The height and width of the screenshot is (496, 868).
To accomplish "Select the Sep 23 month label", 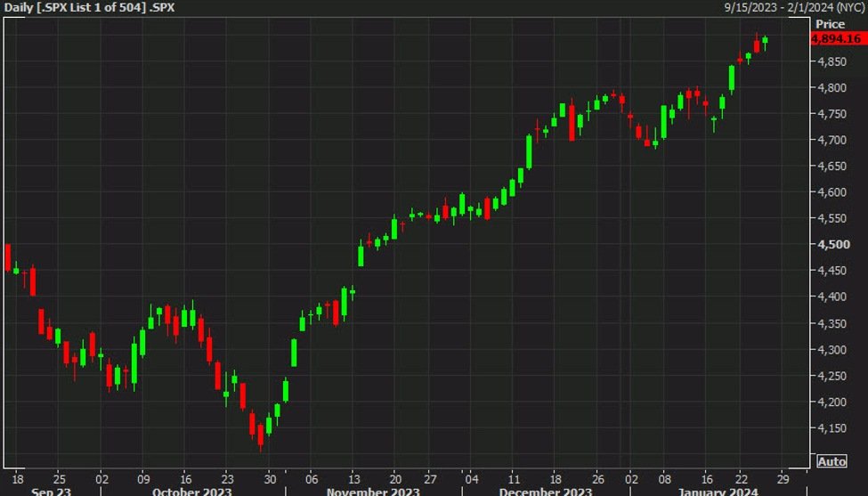I will coord(51,492).
